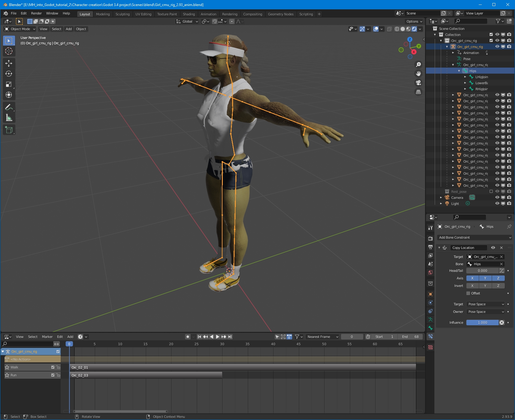The image size is (515, 420).
Task: Remove Copy Location constraint with X
Action: pos(501,248)
